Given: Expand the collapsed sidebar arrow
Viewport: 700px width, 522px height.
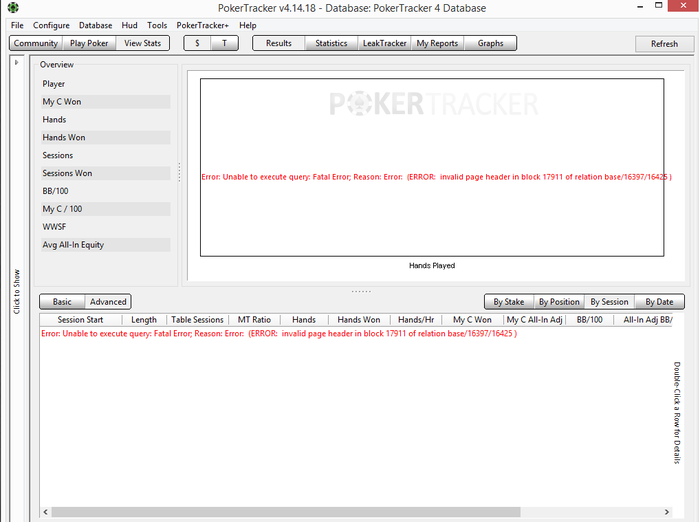Looking at the screenshot, I should [x=17, y=63].
